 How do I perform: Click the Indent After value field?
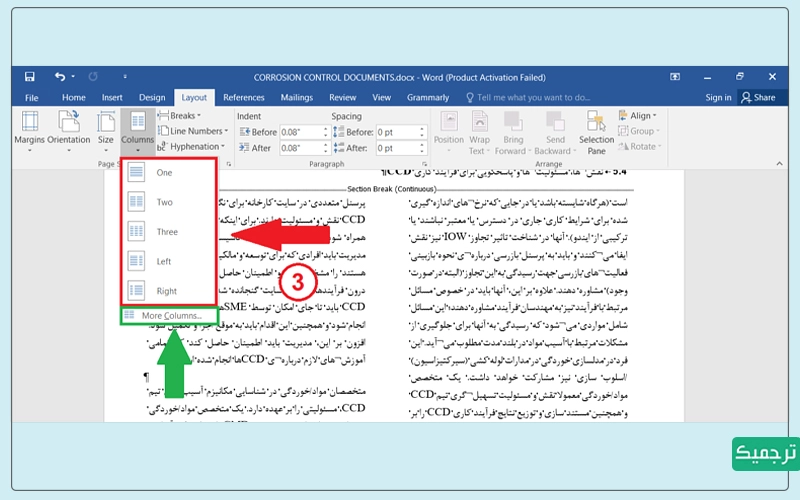click(301, 148)
